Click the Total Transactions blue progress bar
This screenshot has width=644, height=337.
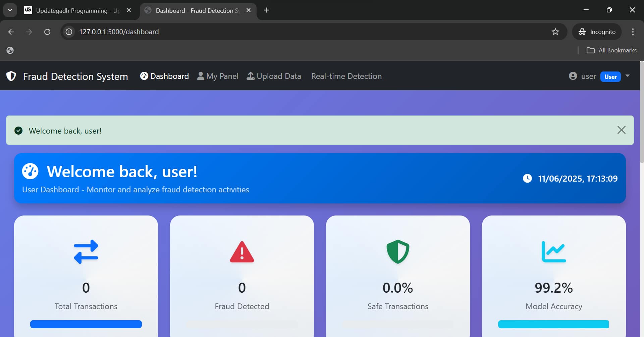(86, 324)
